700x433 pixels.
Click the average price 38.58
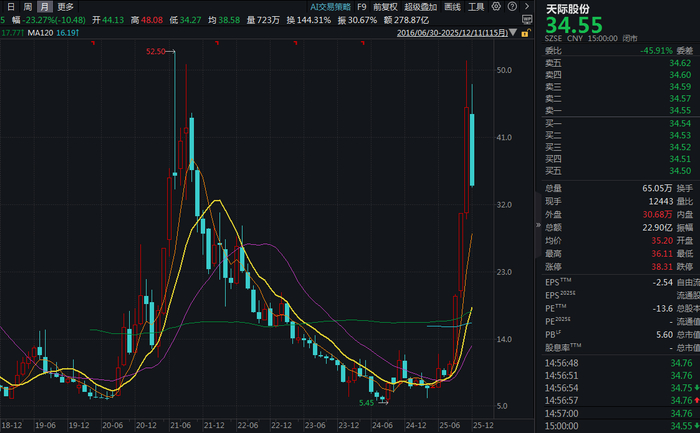click(229, 20)
